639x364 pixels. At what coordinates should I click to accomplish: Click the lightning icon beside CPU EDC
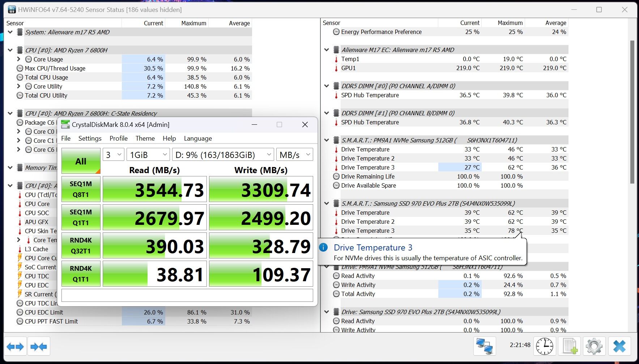(20, 285)
